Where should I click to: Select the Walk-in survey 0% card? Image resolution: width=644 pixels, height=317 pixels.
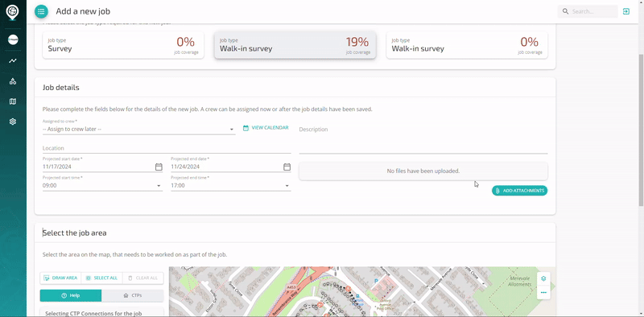[467, 45]
